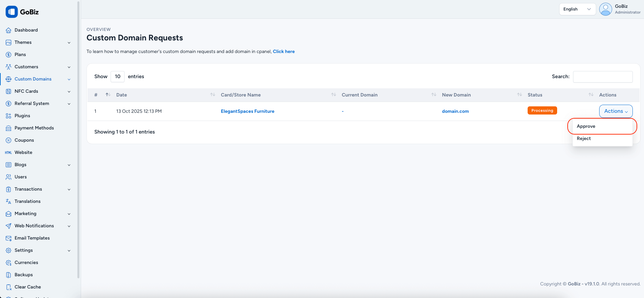Toggle the Actions dropdown button
Screen dimensions: 644x298
pyautogui.click(x=615, y=111)
